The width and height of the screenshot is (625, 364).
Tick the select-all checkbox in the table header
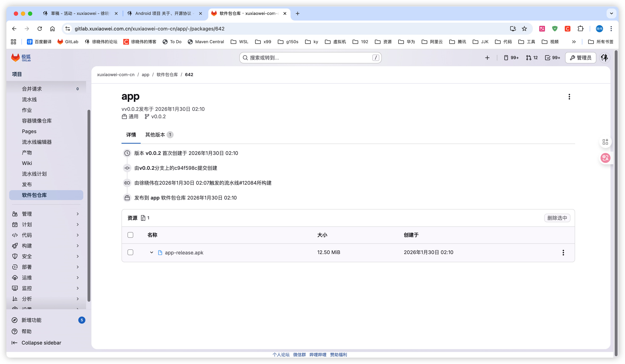130,235
